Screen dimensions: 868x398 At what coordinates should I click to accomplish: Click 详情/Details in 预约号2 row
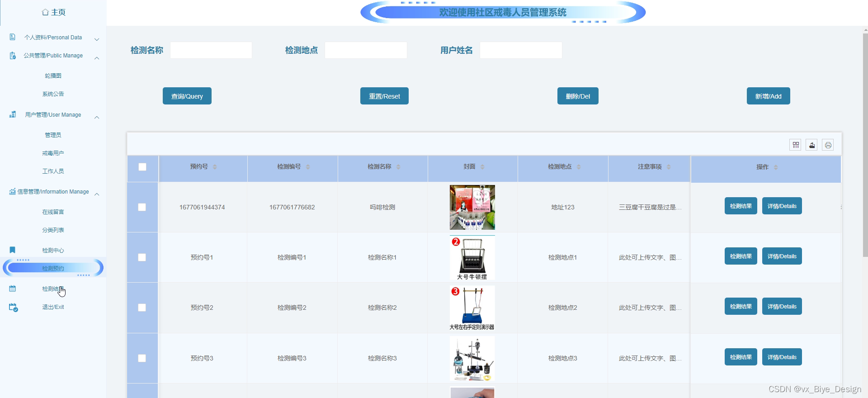782,306
